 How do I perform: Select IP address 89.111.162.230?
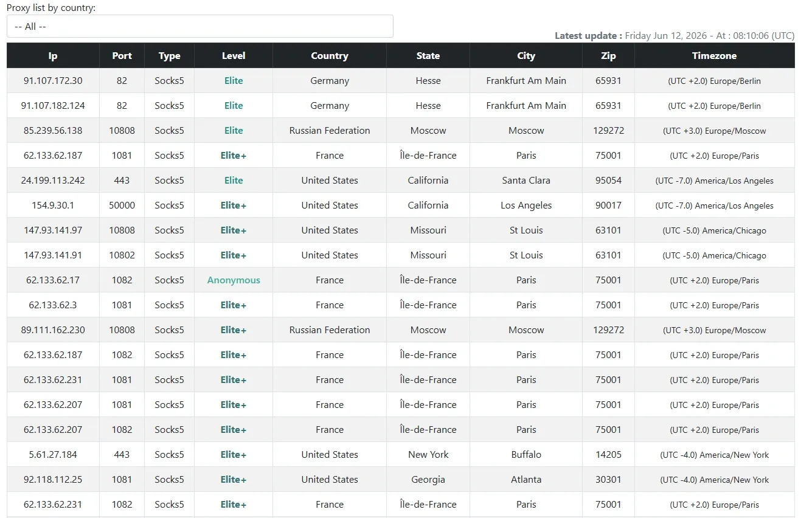point(53,330)
